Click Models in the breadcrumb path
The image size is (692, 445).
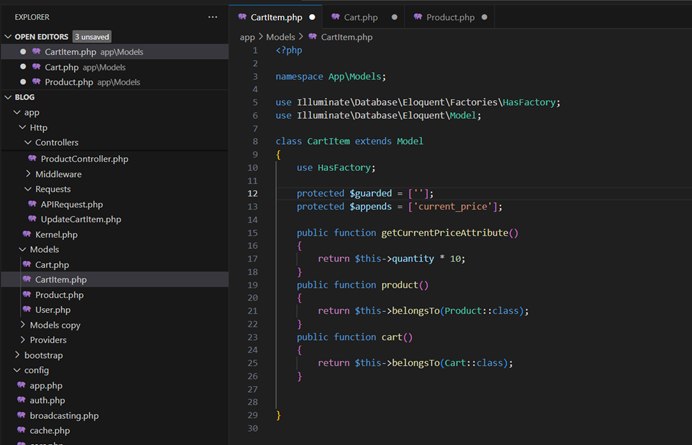pos(281,37)
